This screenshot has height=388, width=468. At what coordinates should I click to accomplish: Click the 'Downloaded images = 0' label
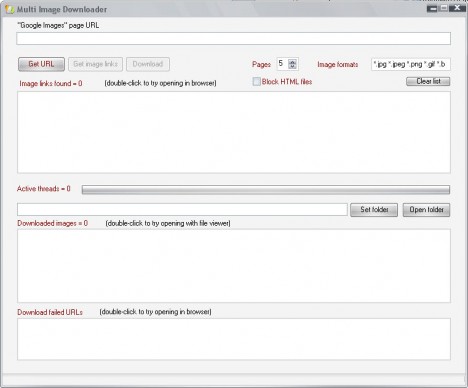[x=53, y=223]
